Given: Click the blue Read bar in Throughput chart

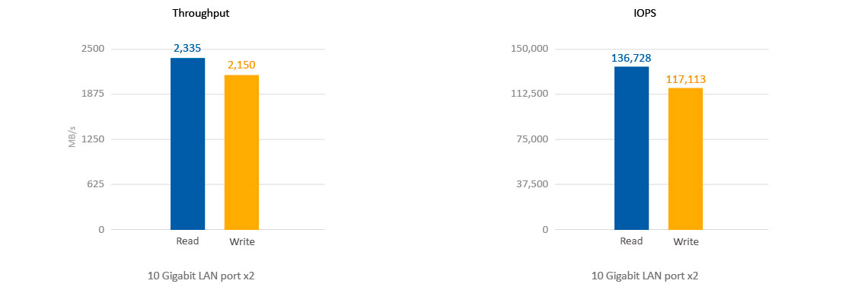Looking at the screenshot, I should pyautogui.click(x=187, y=144).
